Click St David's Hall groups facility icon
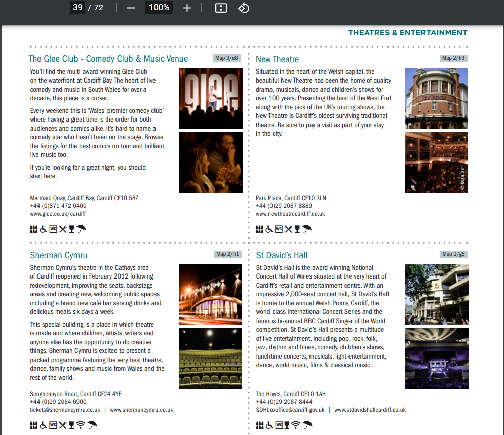The image size is (504, 435). coord(260,425)
